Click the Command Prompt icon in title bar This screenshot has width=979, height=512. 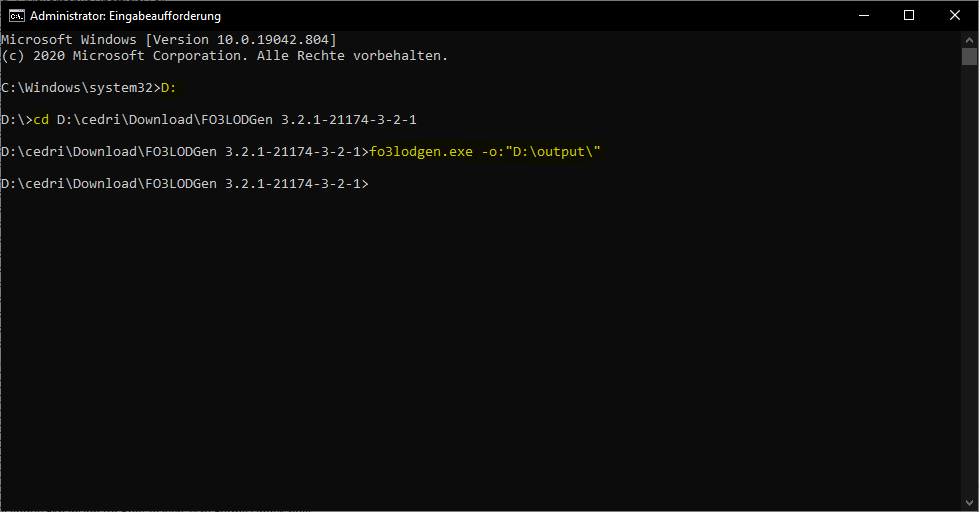click(x=16, y=16)
